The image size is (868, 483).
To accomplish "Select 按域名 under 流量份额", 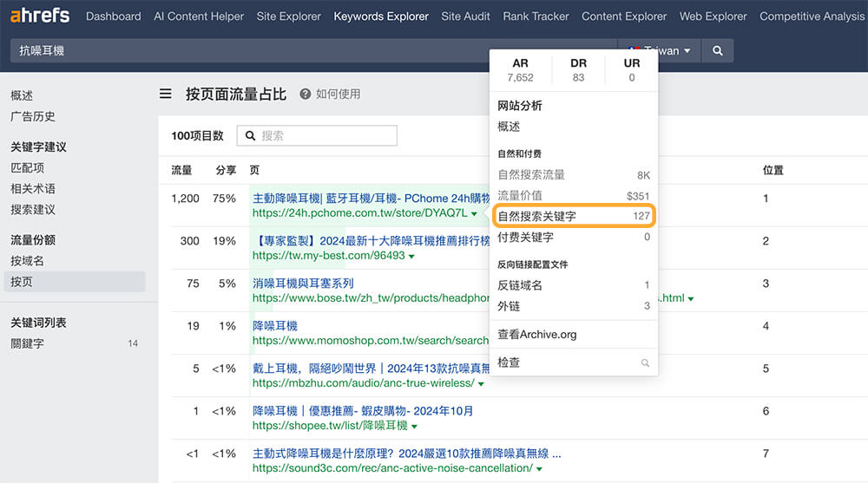I will tap(27, 261).
